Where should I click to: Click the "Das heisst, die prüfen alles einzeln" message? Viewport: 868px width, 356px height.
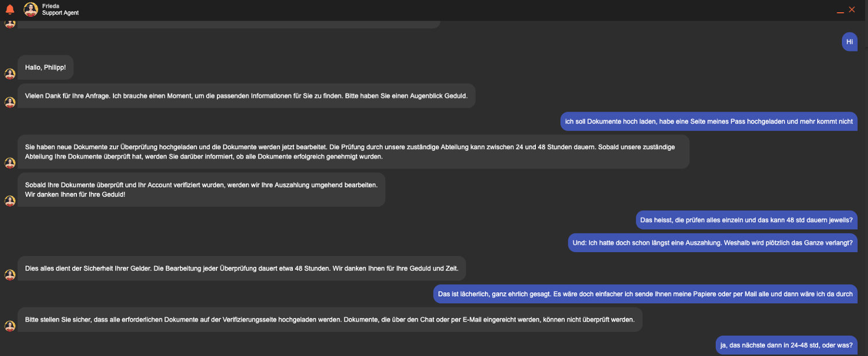tap(746, 220)
